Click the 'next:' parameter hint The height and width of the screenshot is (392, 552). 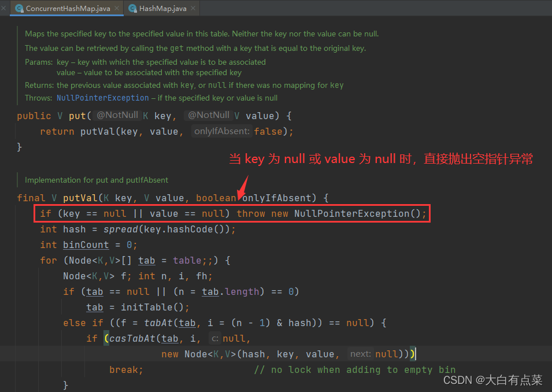360,354
